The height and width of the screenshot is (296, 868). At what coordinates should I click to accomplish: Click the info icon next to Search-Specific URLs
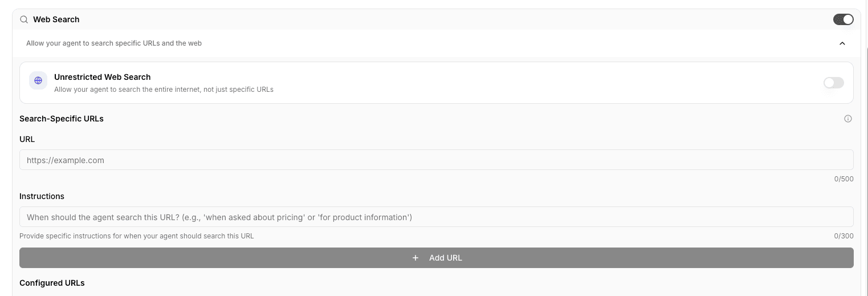tap(848, 119)
